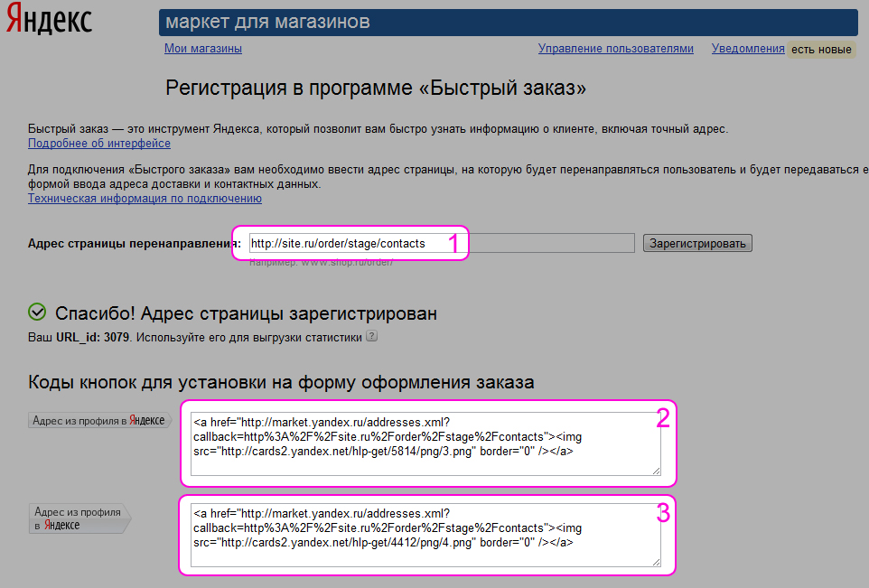Click the code textarea containing 5814/png/3.png

[425, 443]
